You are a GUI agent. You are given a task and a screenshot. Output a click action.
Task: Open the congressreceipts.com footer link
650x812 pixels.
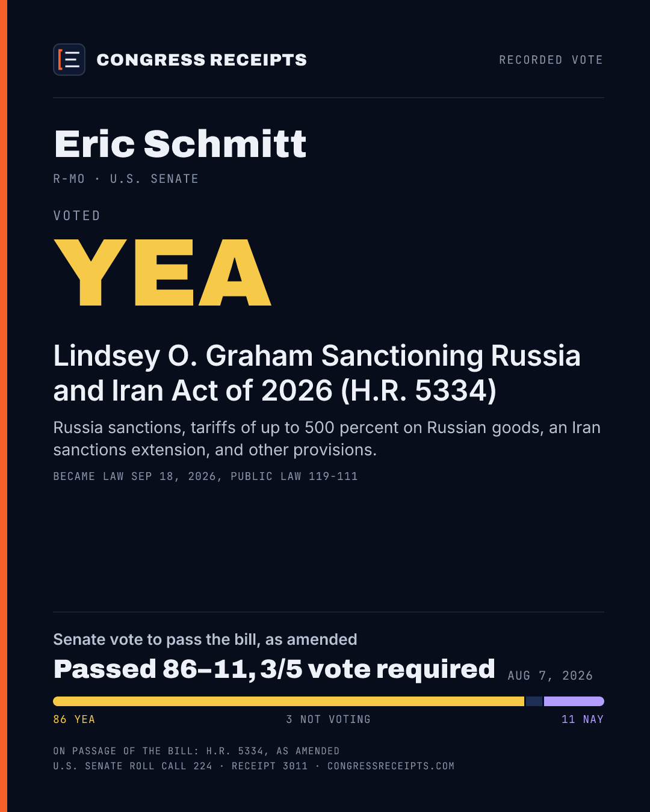[x=391, y=766]
